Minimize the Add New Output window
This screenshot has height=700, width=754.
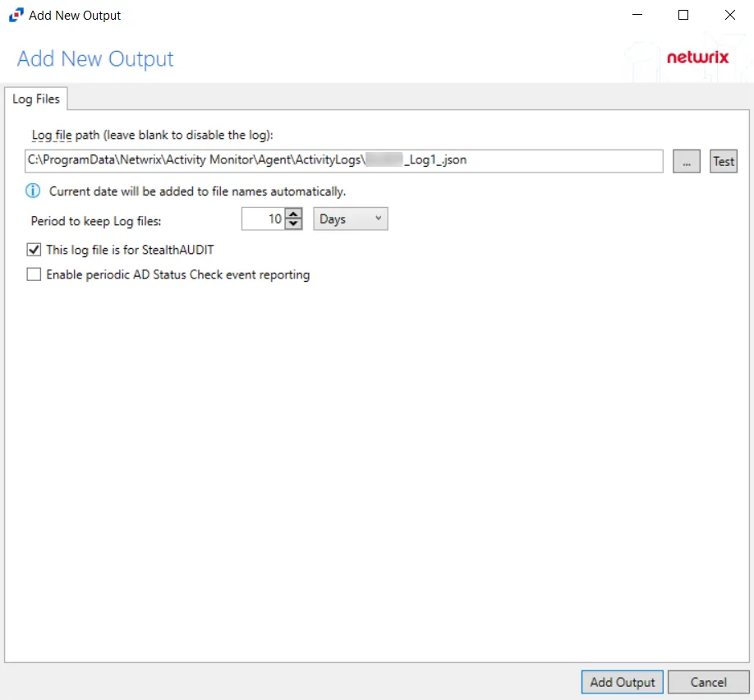tap(637, 15)
